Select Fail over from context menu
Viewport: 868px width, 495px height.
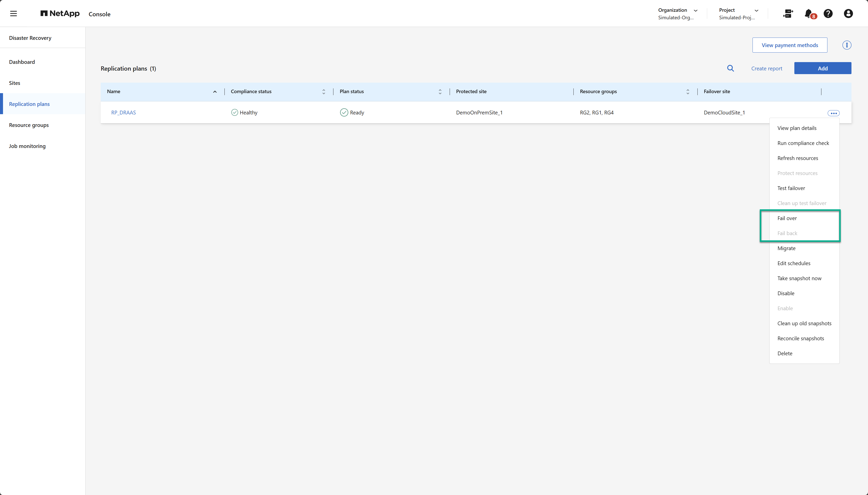tap(787, 218)
